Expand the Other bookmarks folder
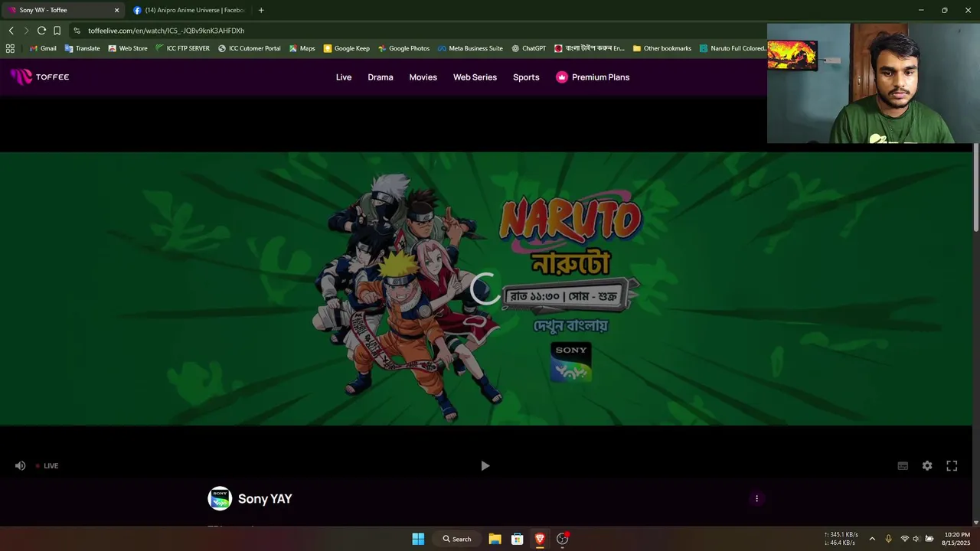The image size is (980, 551). [661, 48]
